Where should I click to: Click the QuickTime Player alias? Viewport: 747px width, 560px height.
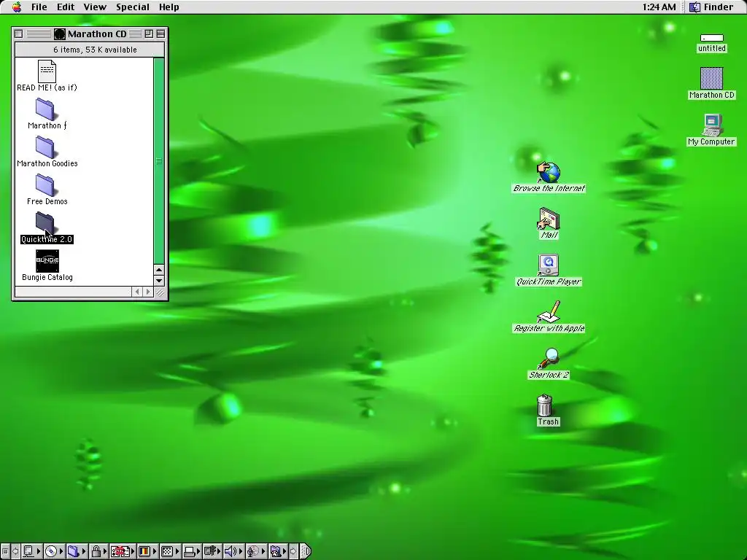[x=548, y=265]
